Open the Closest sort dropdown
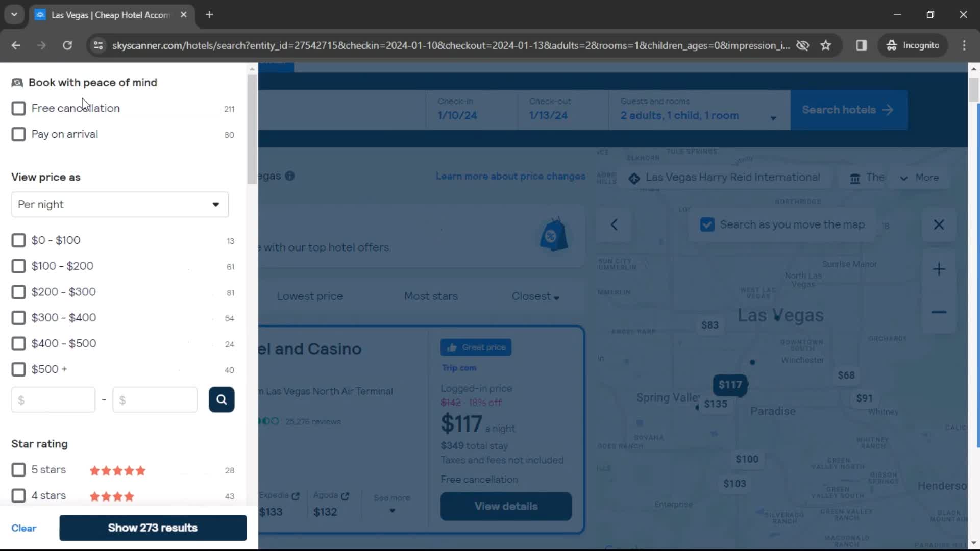The width and height of the screenshot is (980, 551). tap(535, 296)
